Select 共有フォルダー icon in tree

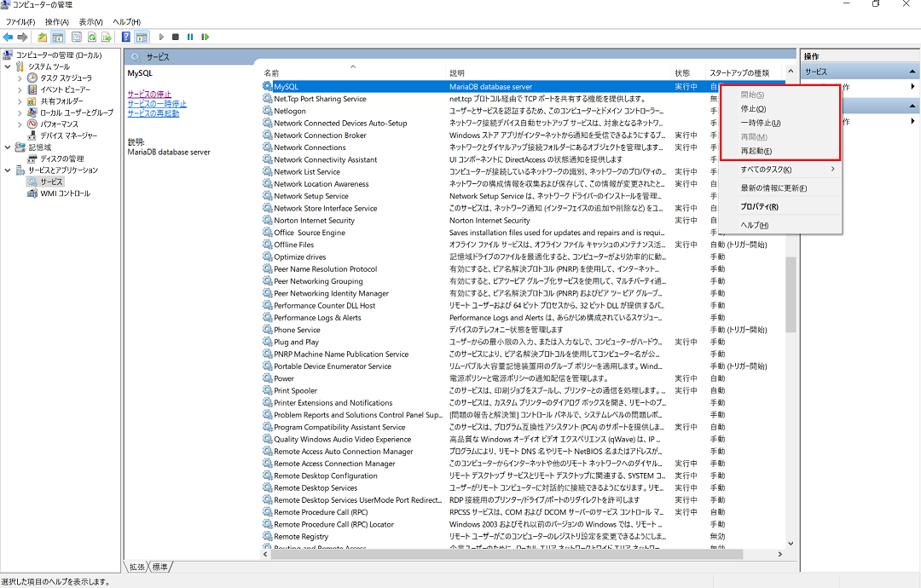(x=32, y=101)
